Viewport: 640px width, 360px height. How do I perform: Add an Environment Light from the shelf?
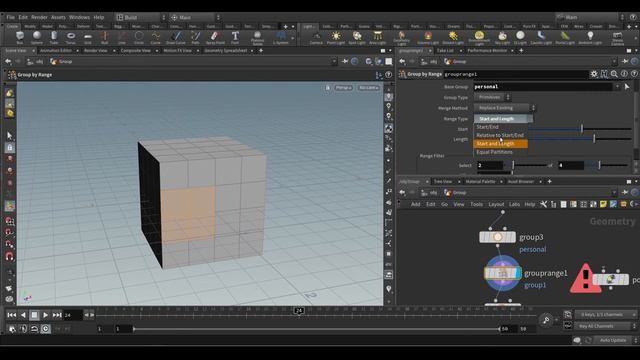coord(479,38)
